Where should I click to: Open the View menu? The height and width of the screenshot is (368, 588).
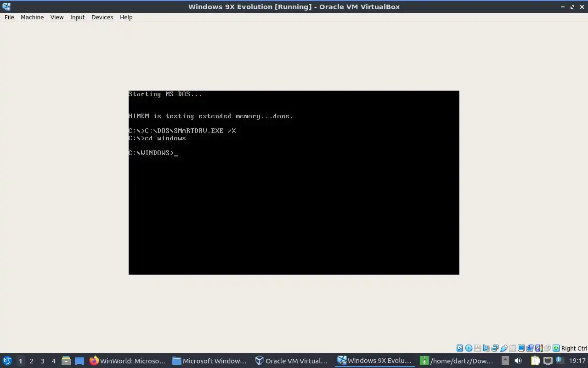coord(57,17)
